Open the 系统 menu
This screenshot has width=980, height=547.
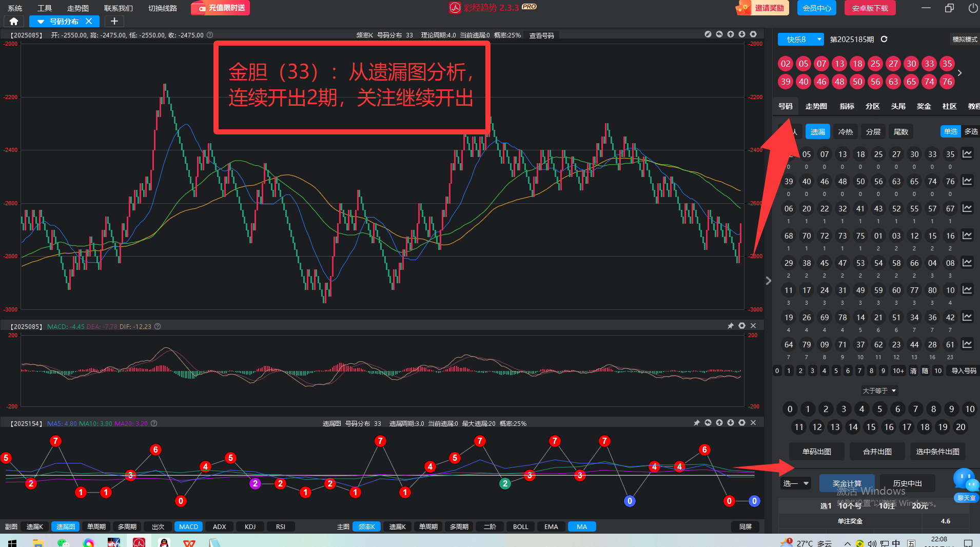[x=15, y=8]
